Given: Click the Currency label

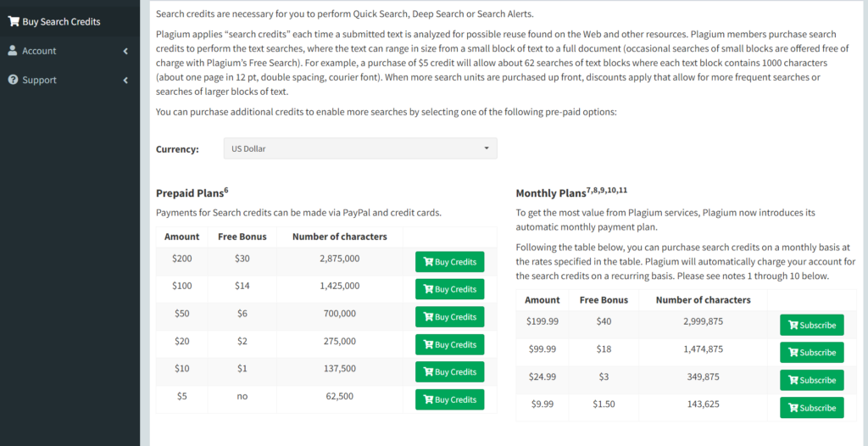Looking at the screenshot, I should coord(177,149).
